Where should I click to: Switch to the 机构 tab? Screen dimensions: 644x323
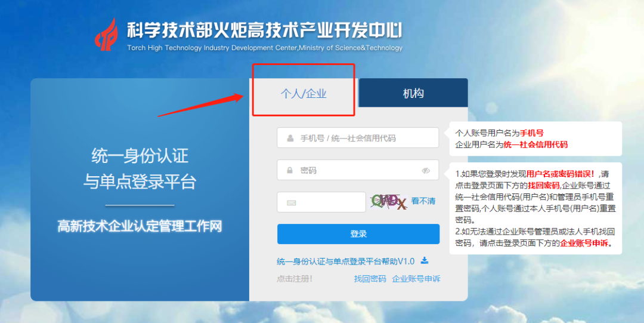tap(413, 93)
